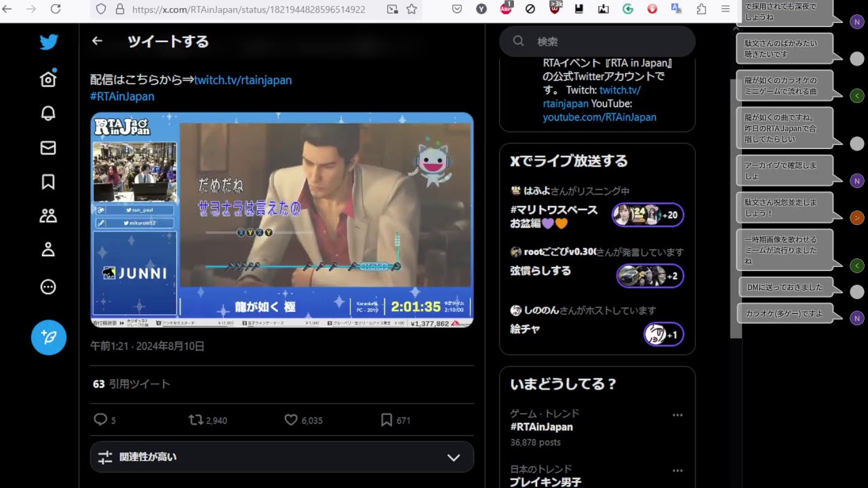Image resolution: width=868 pixels, height=488 pixels.
Task: Open the Adblock Plus extension icon
Action: pyautogui.click(x=507, y=9)
